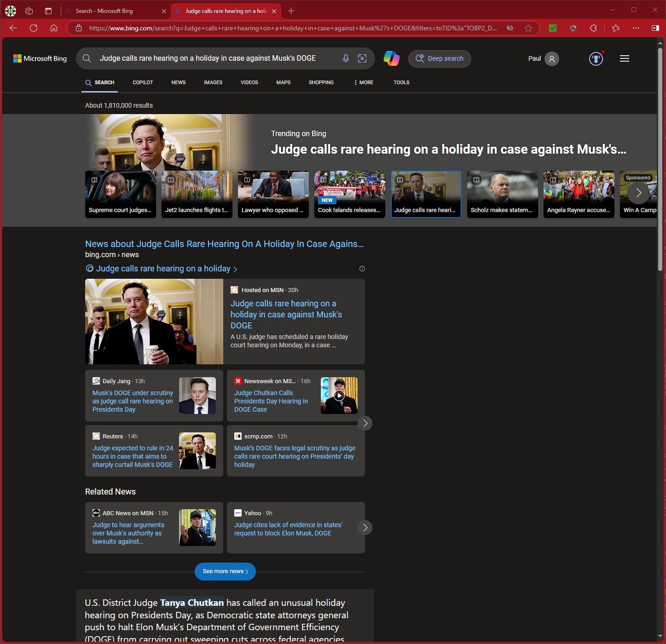Viewport: 666px width, 644px height.
Task: Switch to the VIDEOS tab
Action: tap(249, 82)
